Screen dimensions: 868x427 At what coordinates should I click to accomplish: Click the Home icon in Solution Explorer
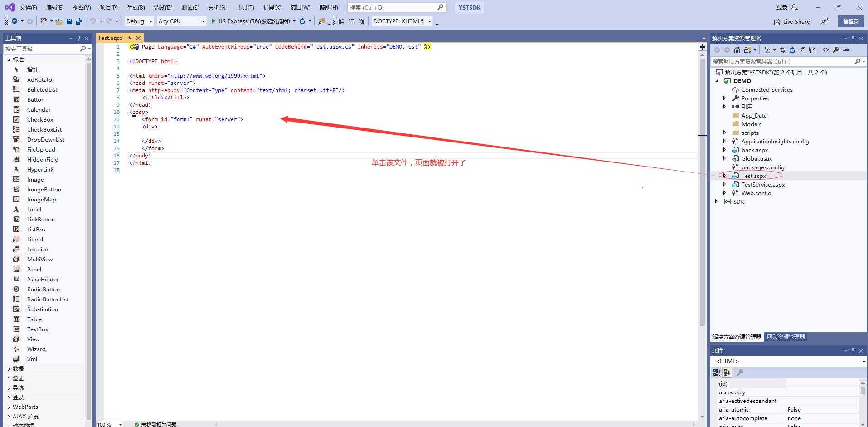[737, 50]
